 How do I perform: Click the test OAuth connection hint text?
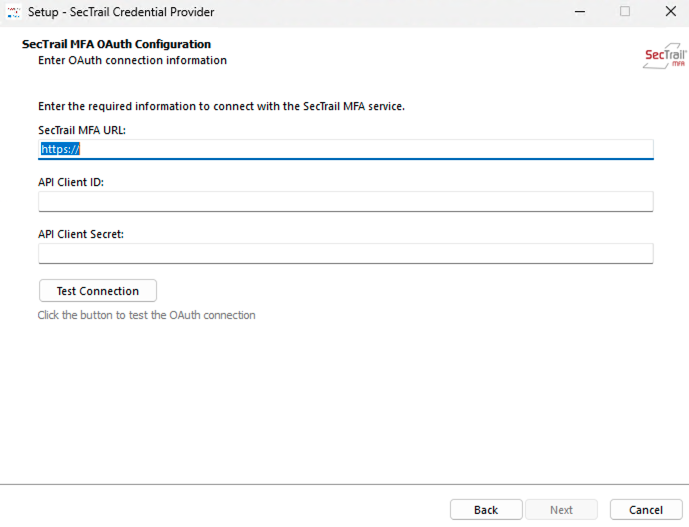click(x=147, y=315)
